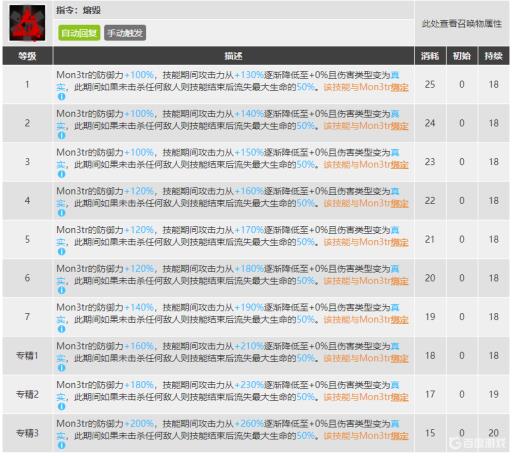512x456 pixels.
Task: Click the cost value 21
Action: pyautogui.click(x=430, y=239)
